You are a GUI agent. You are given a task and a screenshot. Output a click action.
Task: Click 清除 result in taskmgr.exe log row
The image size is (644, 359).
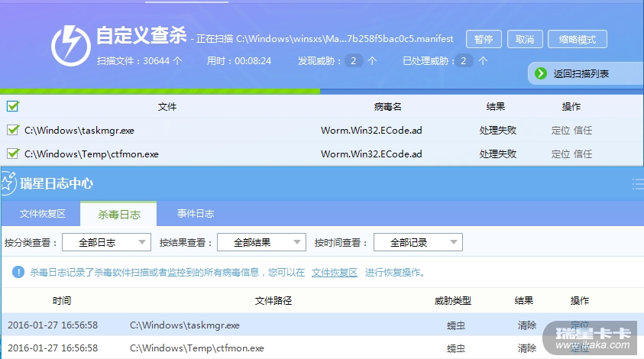(x=527, y=325)
